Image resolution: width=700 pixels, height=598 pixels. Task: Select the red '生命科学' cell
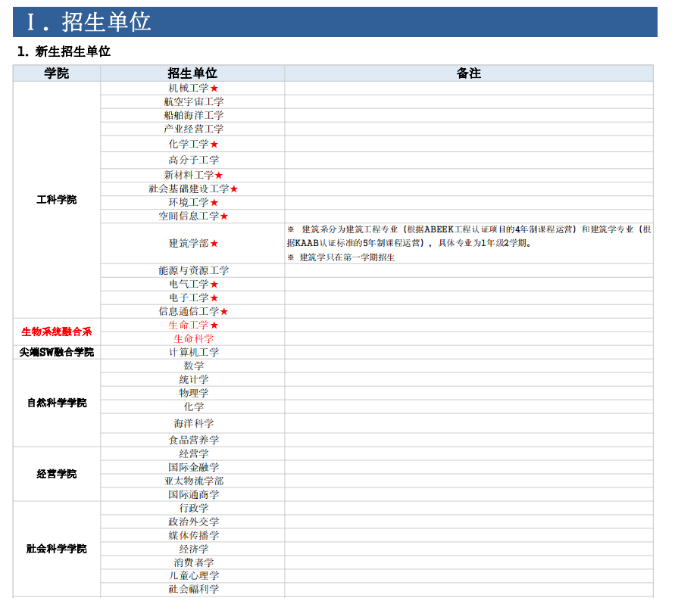pyautogui.click(x=192, y=338)
